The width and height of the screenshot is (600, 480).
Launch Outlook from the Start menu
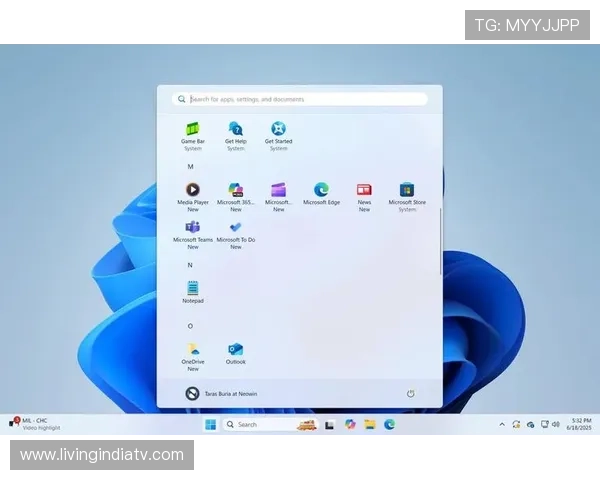236,351
